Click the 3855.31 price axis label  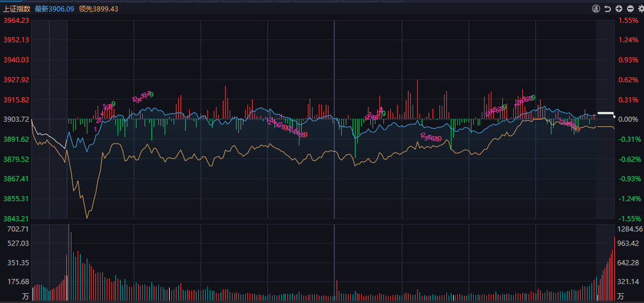[x=16, y=199]
